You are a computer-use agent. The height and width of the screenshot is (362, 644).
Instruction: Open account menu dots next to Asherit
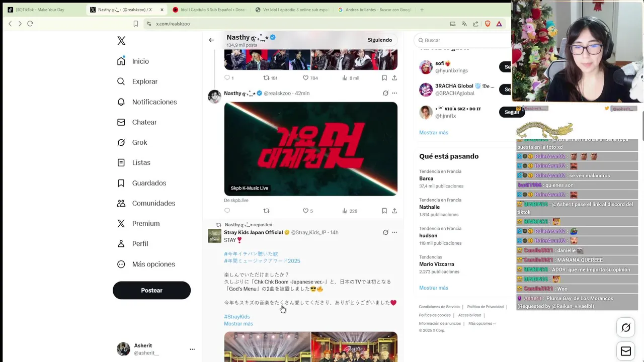[192, 349]
